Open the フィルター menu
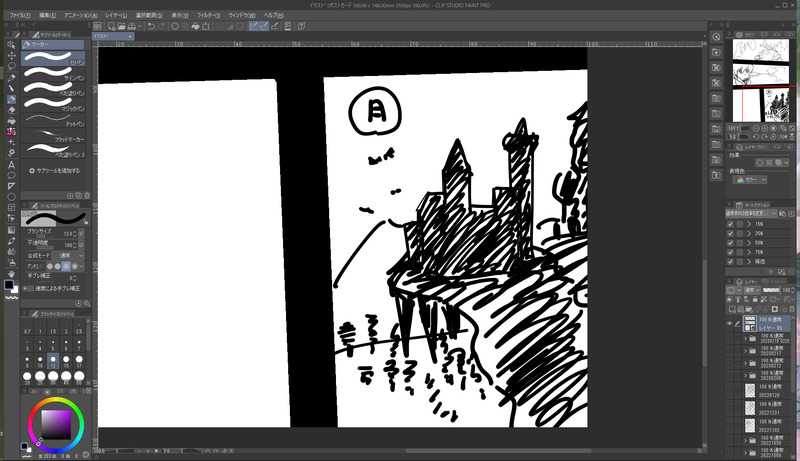 209,15
